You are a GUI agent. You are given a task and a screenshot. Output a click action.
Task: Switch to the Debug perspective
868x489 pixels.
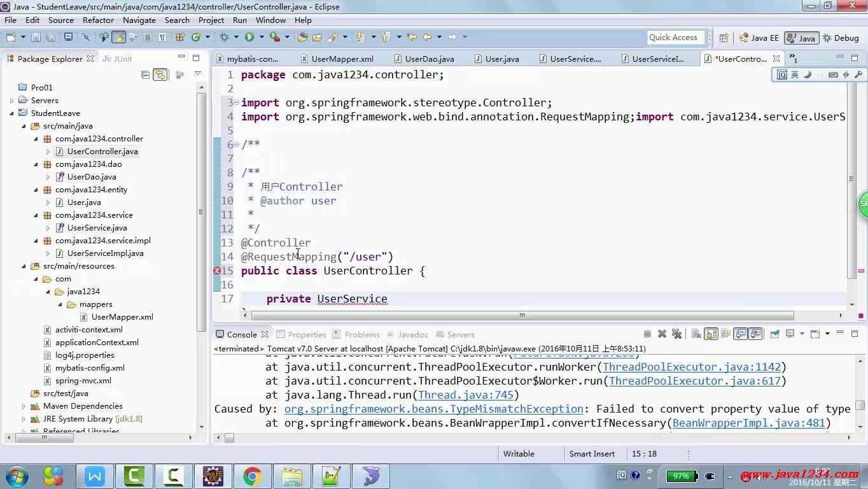840,38
